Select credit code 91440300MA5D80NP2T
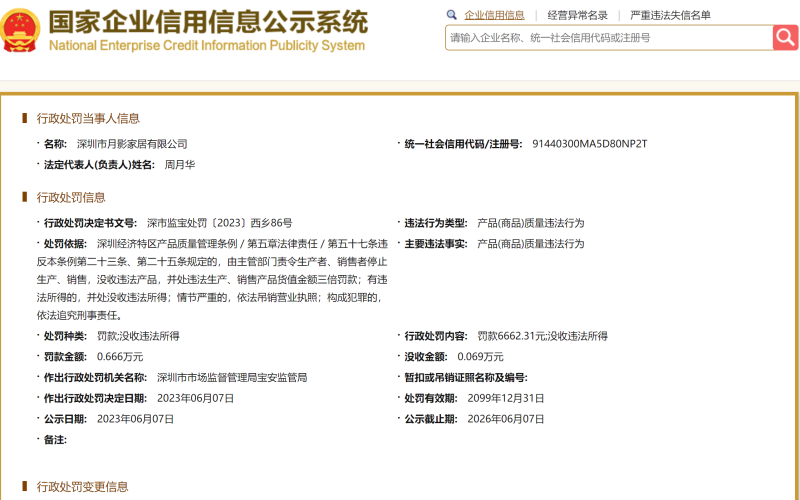This screenshot has width=800, height=500. tap(590, 144)
